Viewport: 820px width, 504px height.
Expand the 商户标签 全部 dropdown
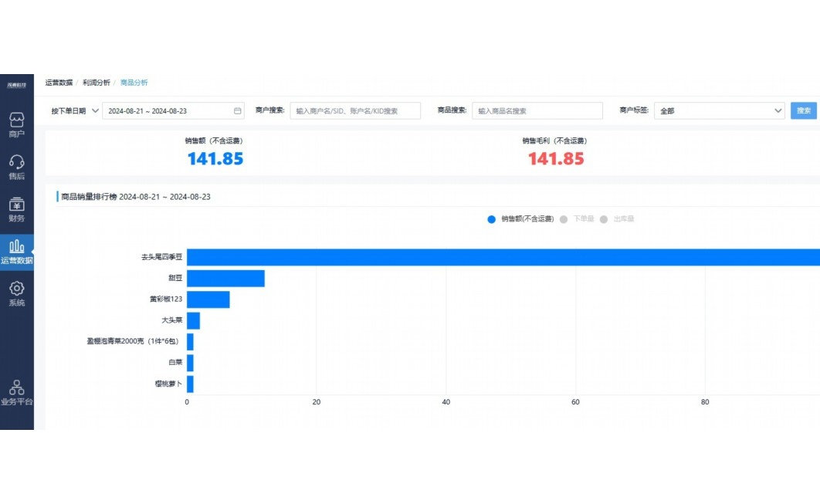721,110
